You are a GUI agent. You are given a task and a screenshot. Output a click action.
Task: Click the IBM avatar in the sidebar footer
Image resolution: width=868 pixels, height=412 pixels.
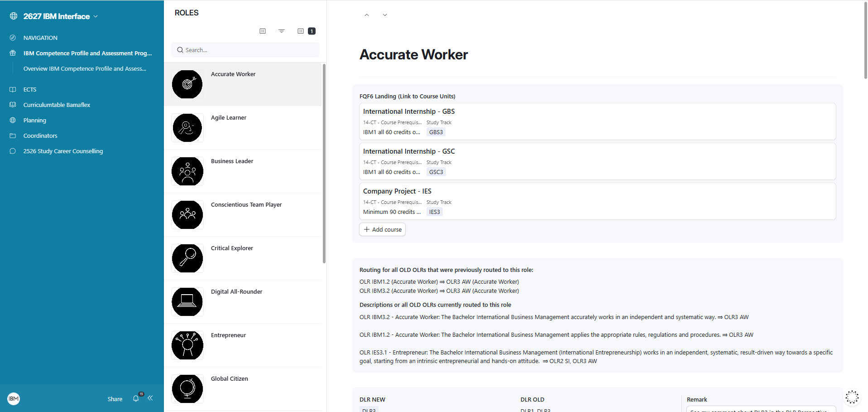[x=14, y=399]
